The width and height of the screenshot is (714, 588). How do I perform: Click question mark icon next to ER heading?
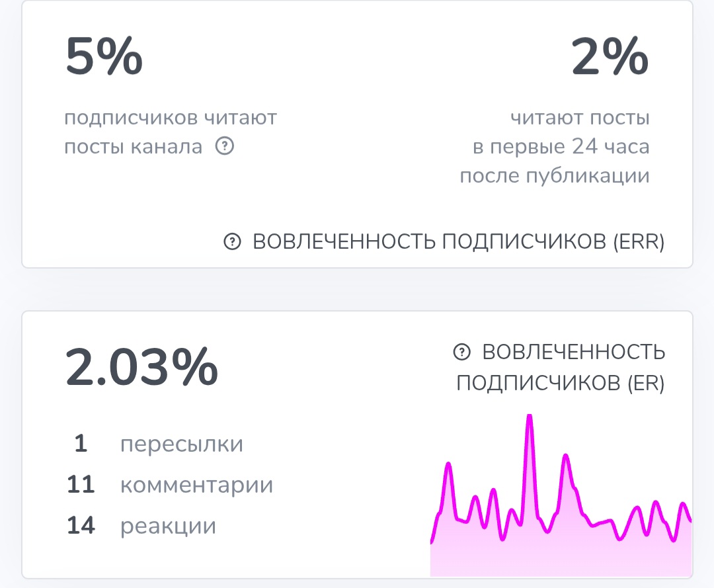pyautogui.click(x=461, y=353)
